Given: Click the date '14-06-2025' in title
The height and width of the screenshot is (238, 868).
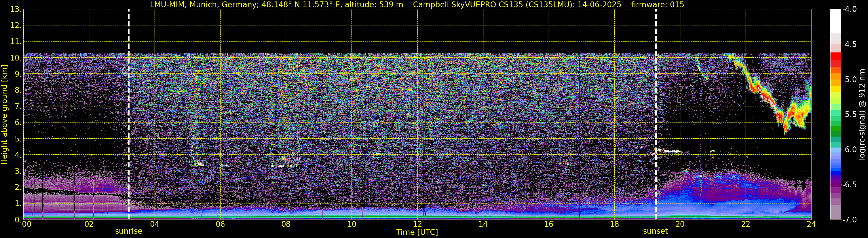Looking at the screenshot, I should tap(599, 5).
